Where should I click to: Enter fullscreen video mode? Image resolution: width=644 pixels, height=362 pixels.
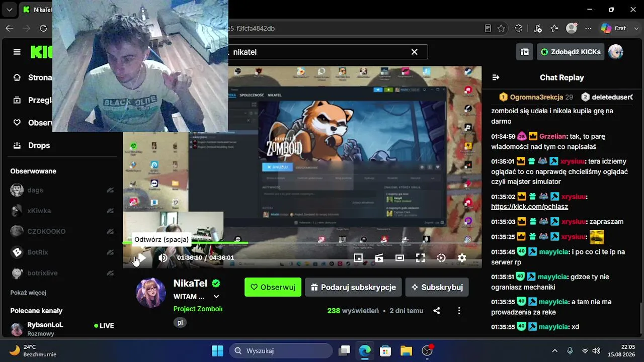pyautogui.click(x=420, y=258)
